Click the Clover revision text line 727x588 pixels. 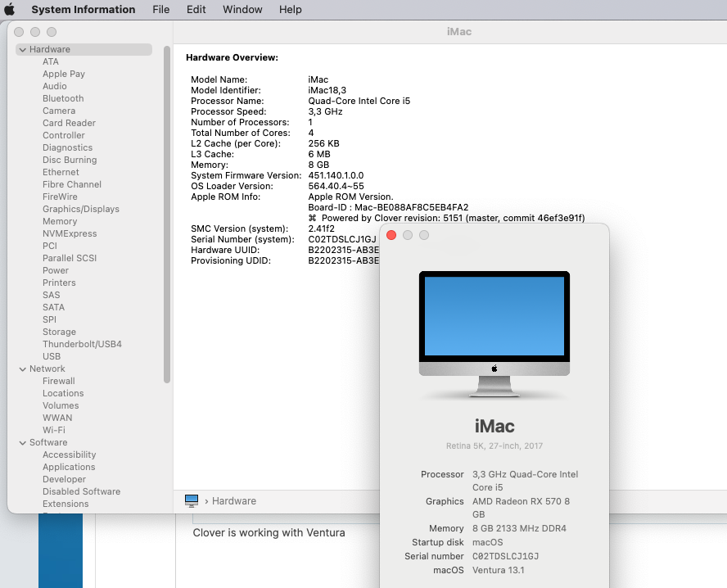446,219
